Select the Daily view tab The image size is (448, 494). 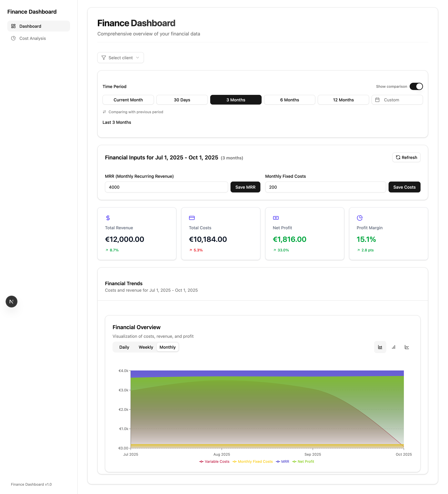(x=124, y=347)
